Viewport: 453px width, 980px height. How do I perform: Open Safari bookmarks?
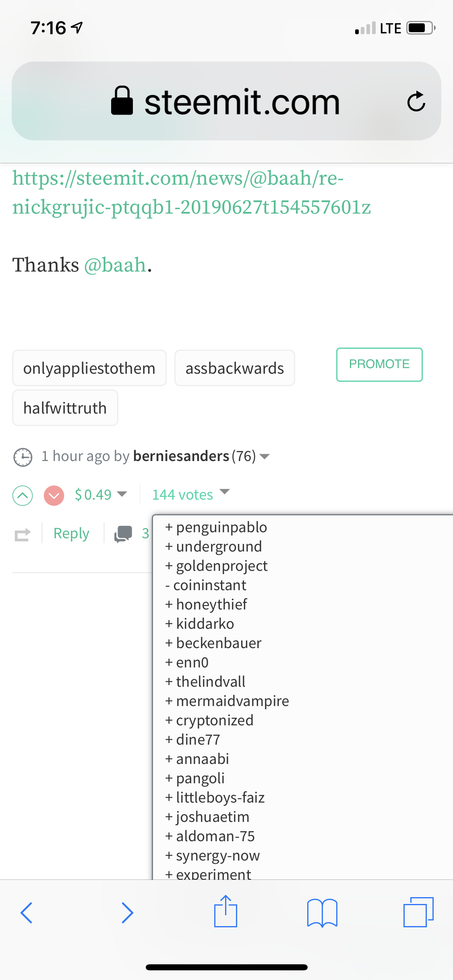click(322, 912)
